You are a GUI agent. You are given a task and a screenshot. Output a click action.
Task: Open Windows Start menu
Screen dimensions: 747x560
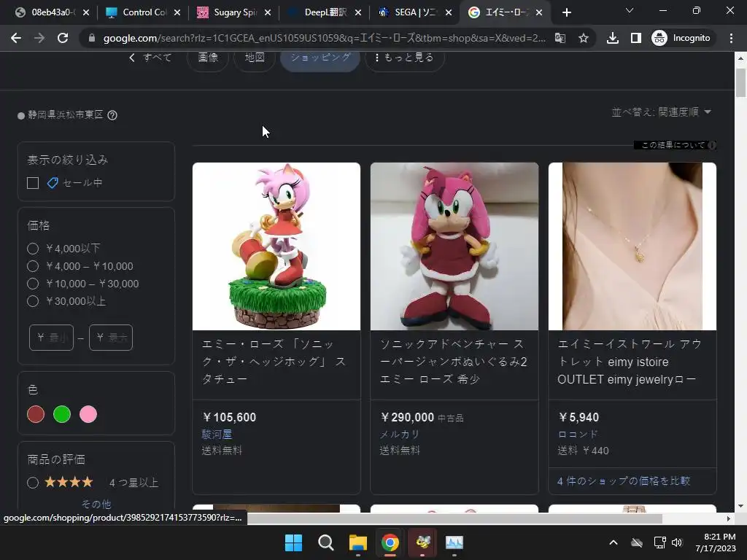coord(293,542)
